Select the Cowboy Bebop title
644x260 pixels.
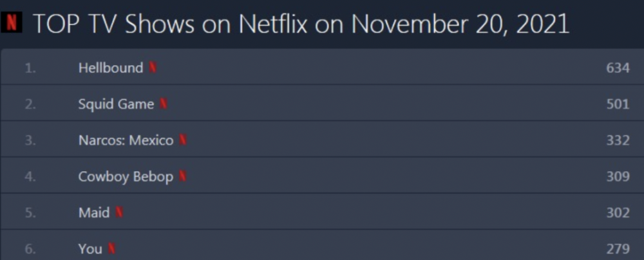coord(126,176)
